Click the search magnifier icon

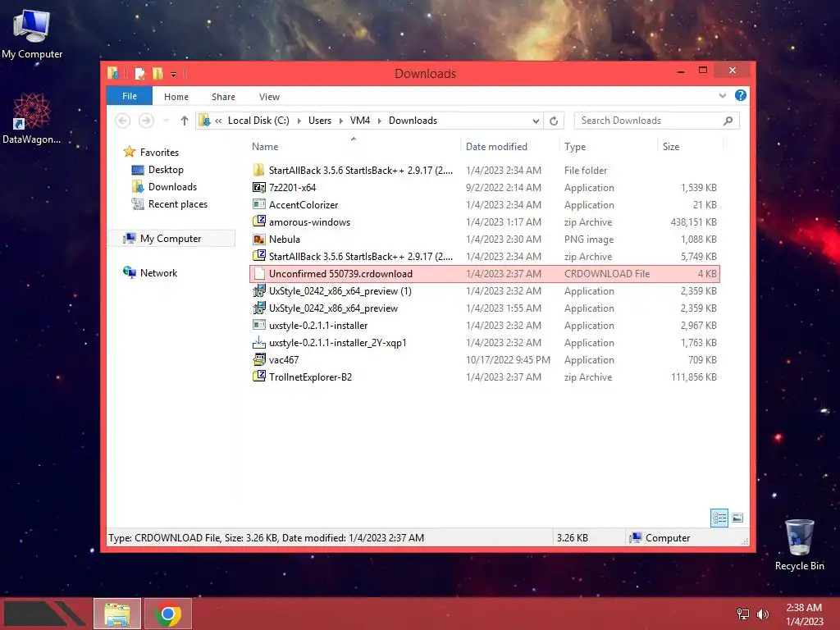(728, 121)
